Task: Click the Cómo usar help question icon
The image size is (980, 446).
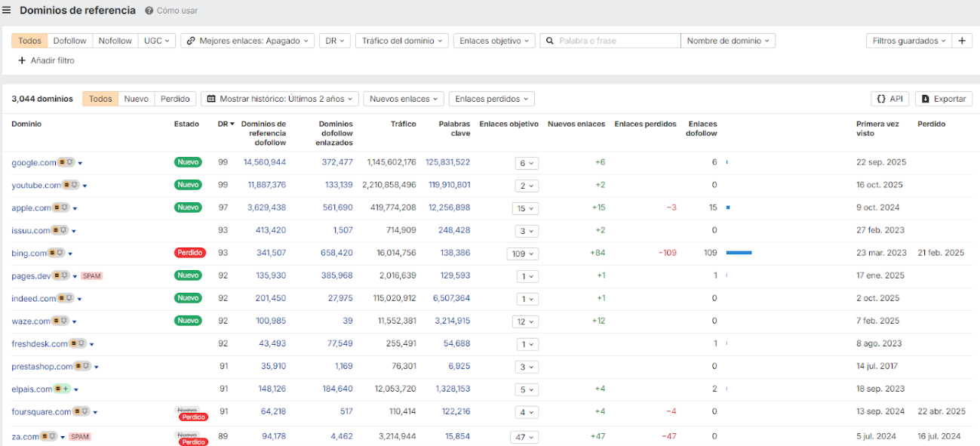Action: click(x=149, y=11)
